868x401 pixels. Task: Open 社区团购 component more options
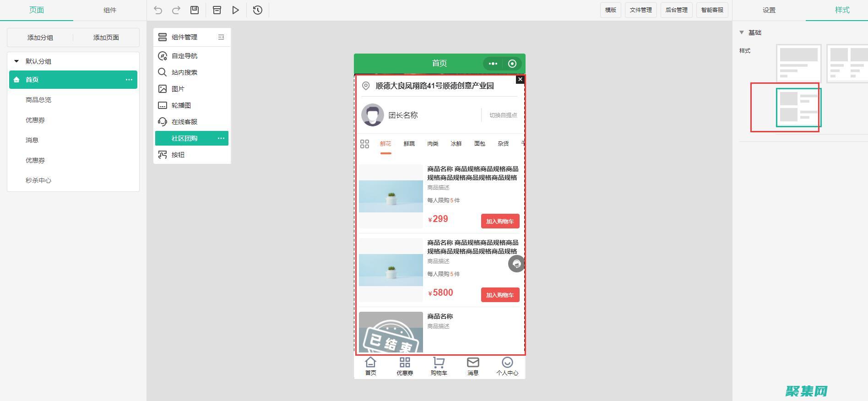coord(221,138)
